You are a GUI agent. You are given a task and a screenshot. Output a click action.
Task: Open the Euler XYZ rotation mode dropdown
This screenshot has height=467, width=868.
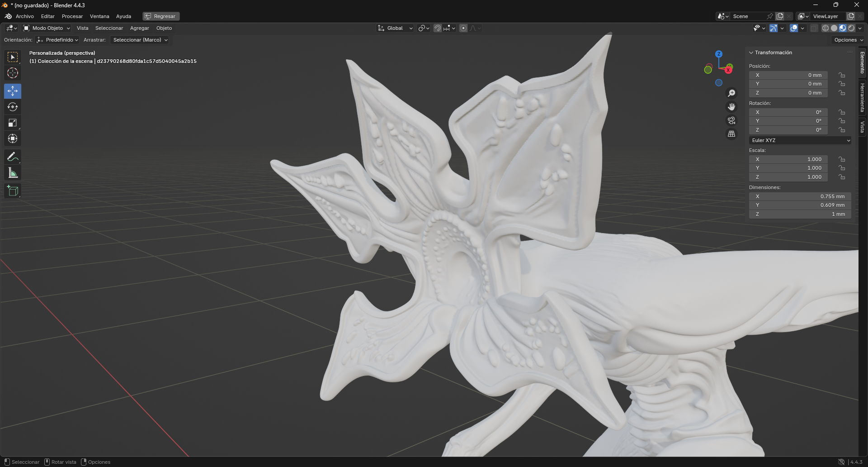[x=800, y=140]
